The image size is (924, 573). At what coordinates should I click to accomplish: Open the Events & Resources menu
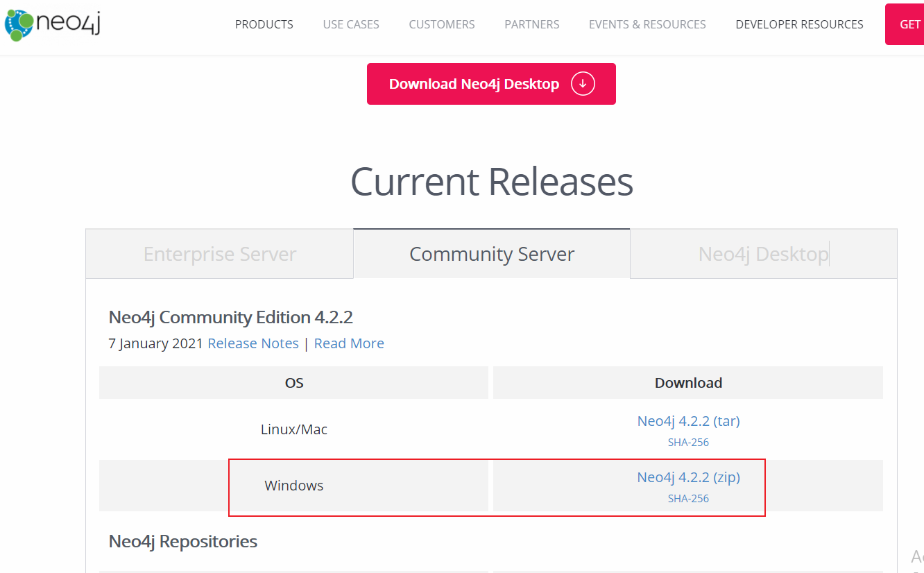647,24
